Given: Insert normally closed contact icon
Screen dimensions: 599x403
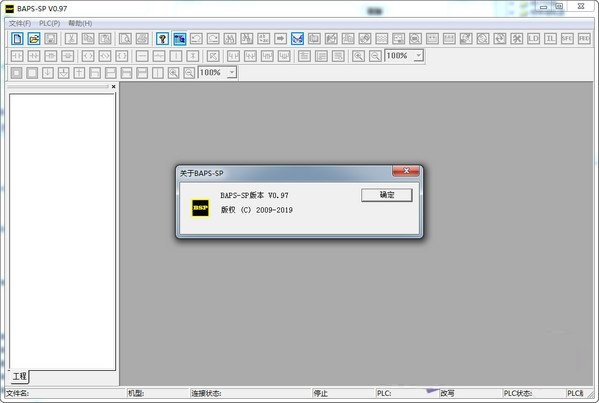Looking at the screenshot, I should click(34, 56).
